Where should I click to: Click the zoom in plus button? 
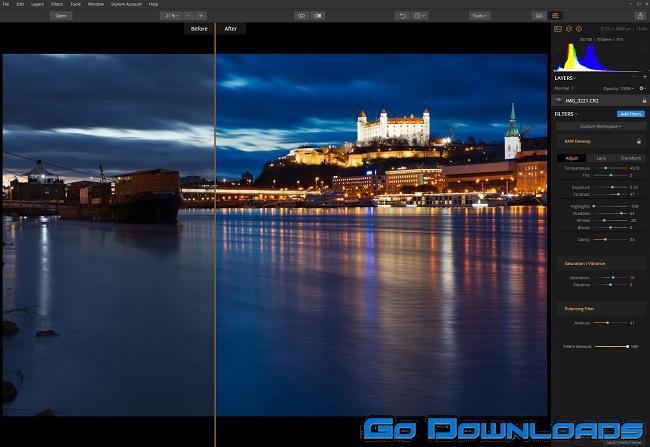(x=201, y=16)
